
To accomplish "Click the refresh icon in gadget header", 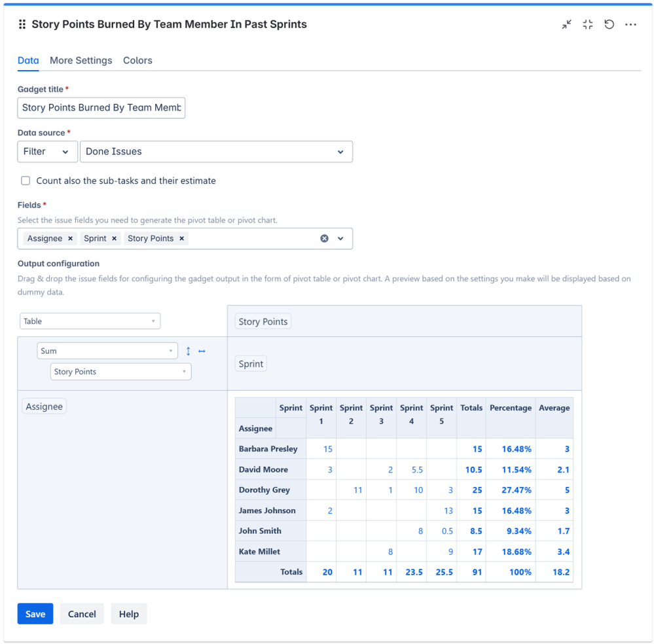I will pos(609,25).
